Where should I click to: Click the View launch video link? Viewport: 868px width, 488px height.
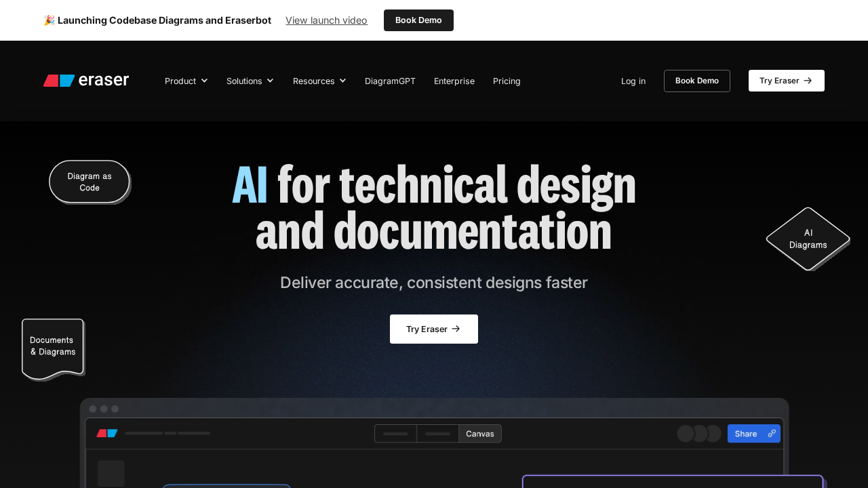326,20
